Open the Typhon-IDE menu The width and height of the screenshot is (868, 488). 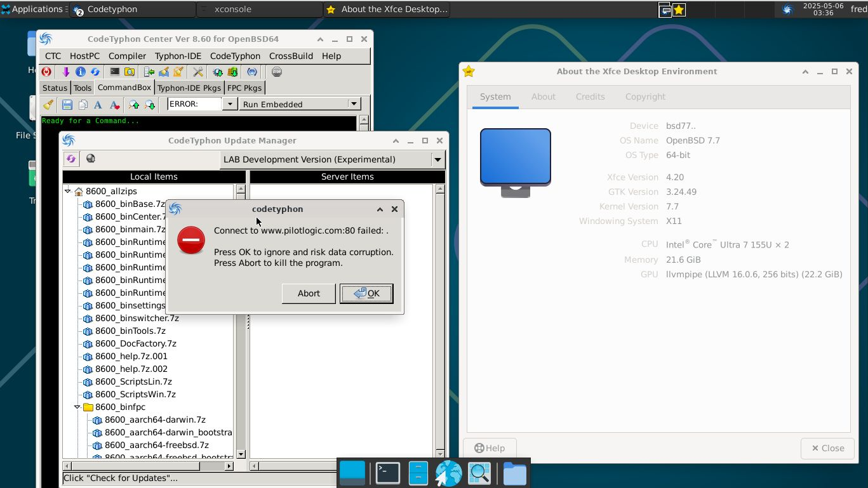[178, 56]
